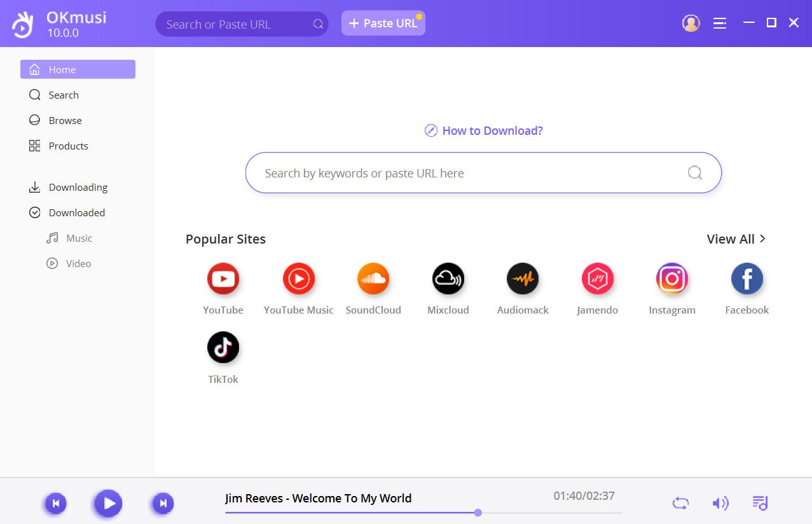
Task: Click song title Jim Reeves - Welcome To My World
Action: [319, 498]
